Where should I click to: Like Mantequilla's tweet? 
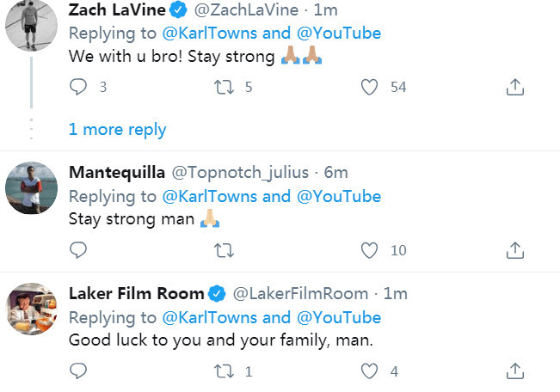[369, 250]
